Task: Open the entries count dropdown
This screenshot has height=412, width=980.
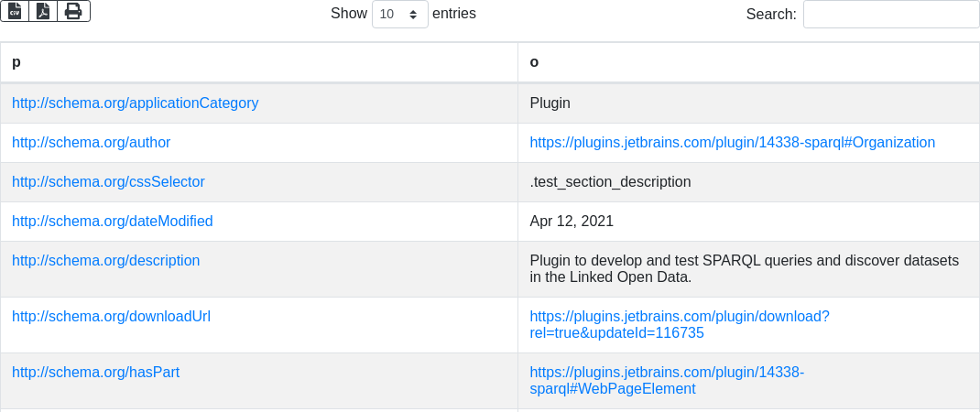Action: pos(400,14)
